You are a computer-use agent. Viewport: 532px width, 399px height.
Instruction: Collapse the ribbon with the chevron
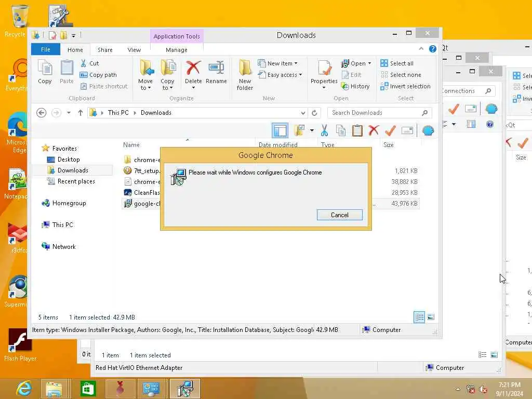421,49
